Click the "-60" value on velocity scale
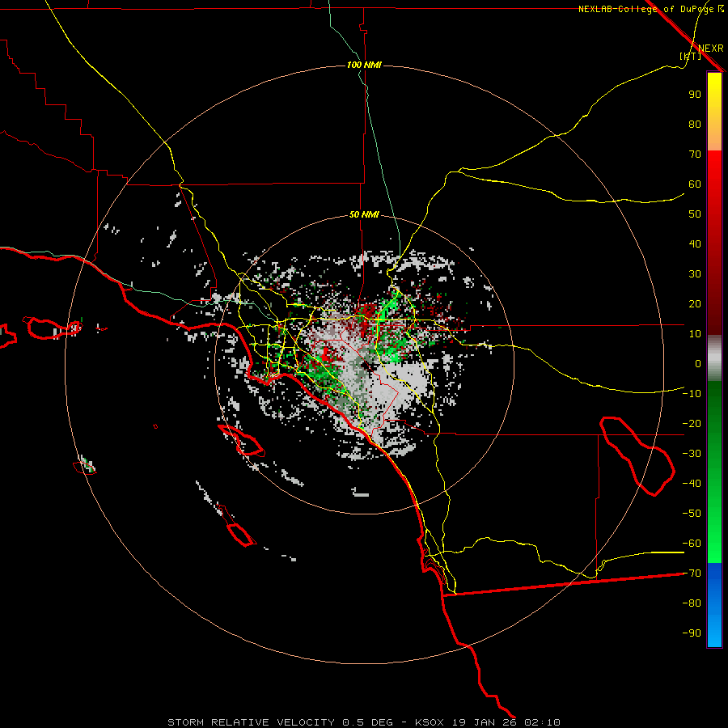728x728 pixels. [x=692, y=544]
